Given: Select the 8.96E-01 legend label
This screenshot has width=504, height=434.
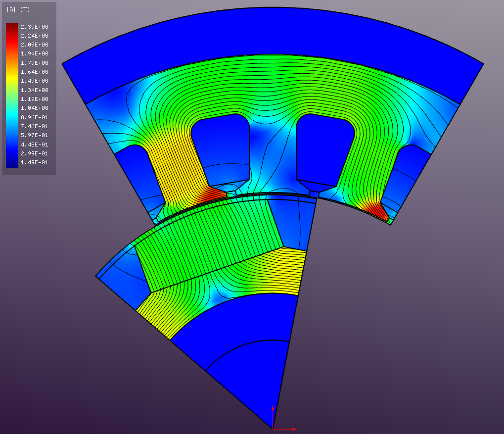Looking at the screenshot, I should (34, 117).
